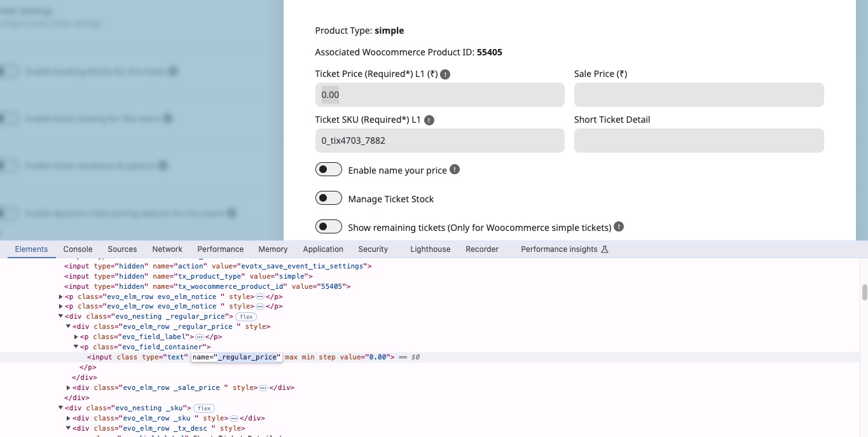Collapse the evo_elm_row _tx_desc div
The width and height of the screenshot is (868, 437).
click(69, 428)
